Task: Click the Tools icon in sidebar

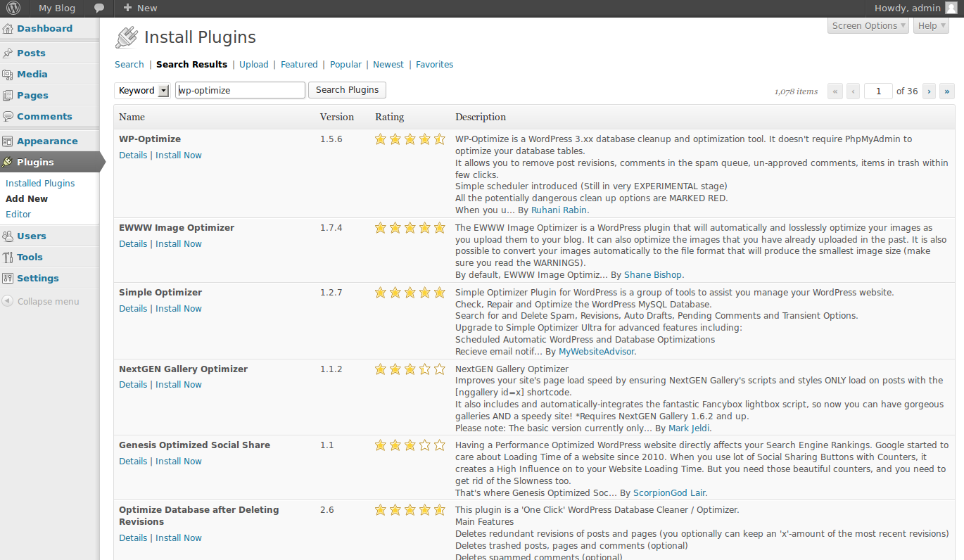Action: tap(8, 257)
